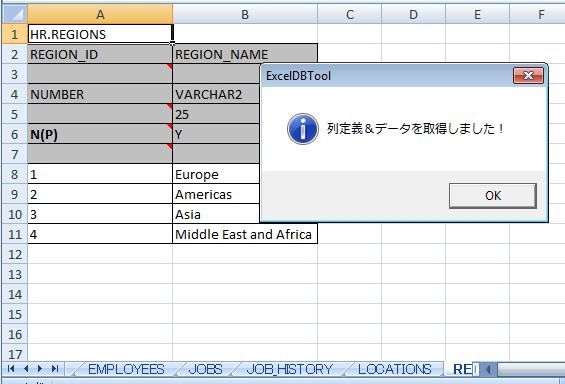The image size is (565, 384).
Task: Select column A header
Action: coord(100,14)
